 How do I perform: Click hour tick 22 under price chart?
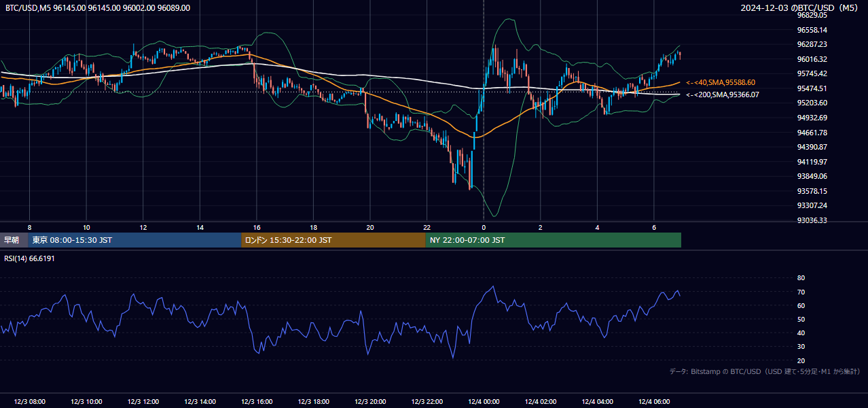(427, 227)
